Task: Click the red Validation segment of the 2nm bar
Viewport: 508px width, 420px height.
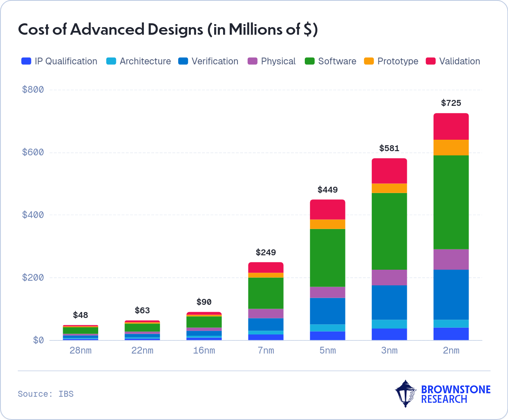Action: pos(451,126)
